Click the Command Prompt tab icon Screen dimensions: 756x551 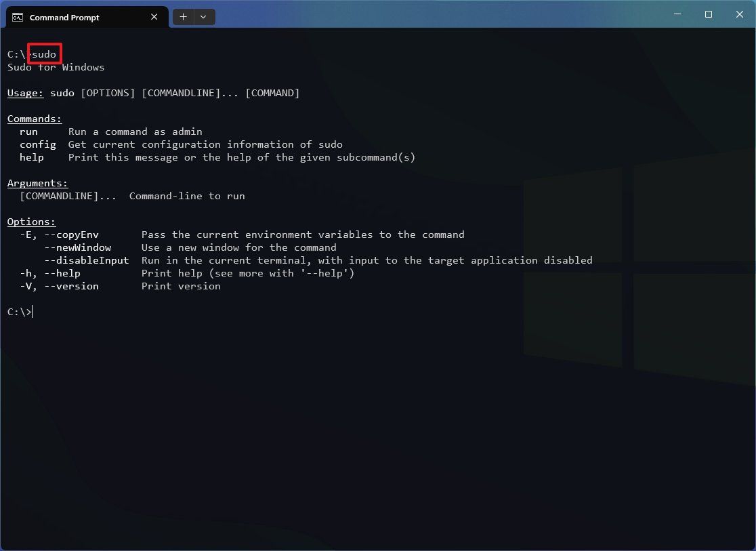tap(18, 18)
